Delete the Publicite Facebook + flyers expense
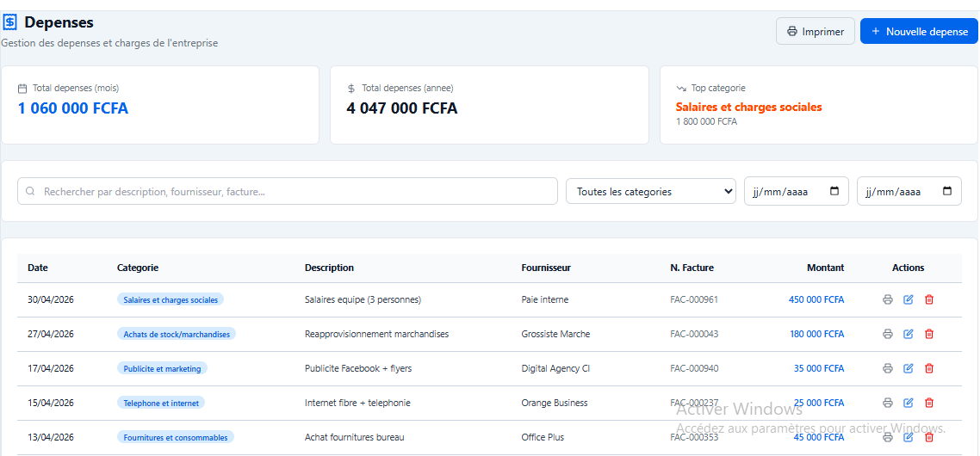The height and width of the screenshot is (456, 980). (x=929, y=368)
